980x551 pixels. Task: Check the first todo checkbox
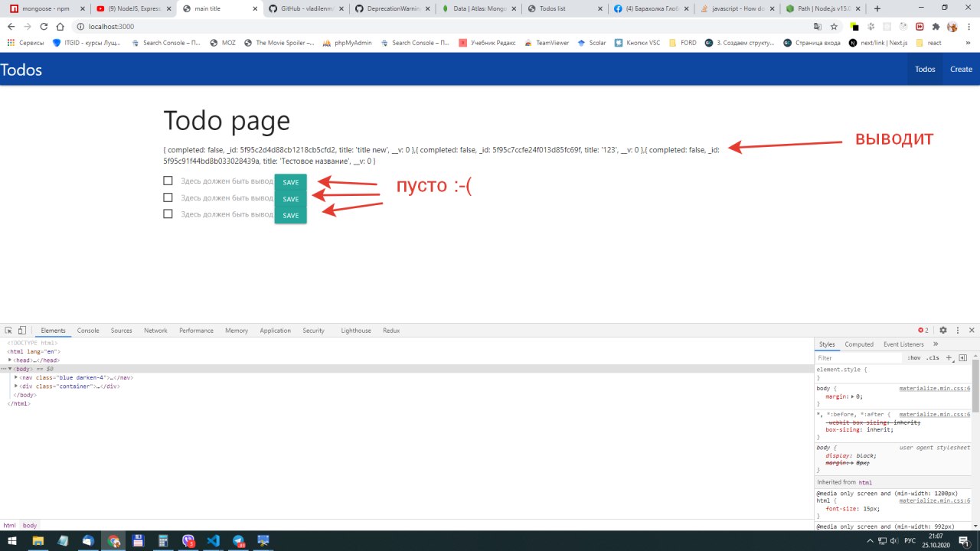click(x=168, y=181)
